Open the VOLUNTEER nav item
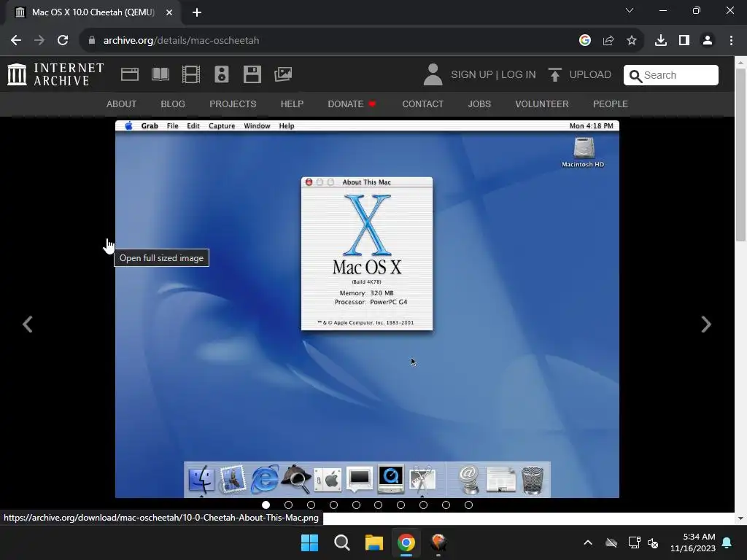 pyautogui.click(x=542, y=104)
